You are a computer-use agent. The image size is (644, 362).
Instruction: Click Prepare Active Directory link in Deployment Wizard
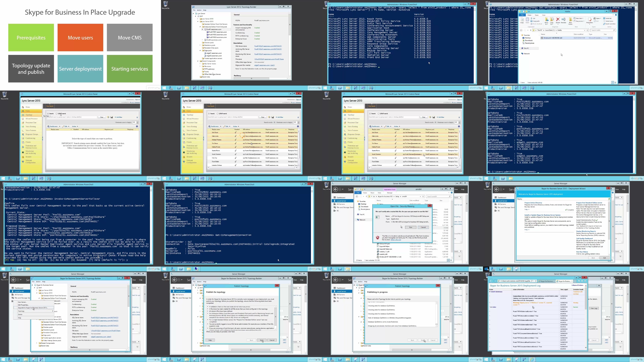pyautogui.click(x=533, y=203)
